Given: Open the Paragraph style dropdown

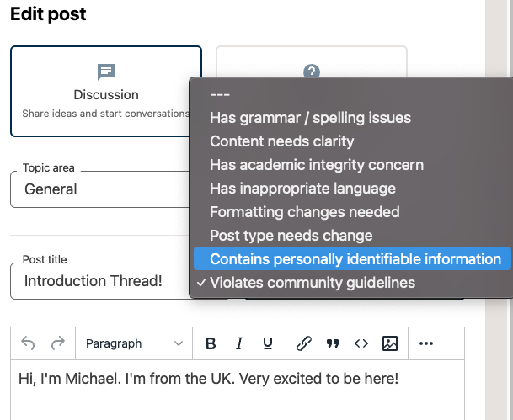Looking at the screenshot, I should click(133, 343).
